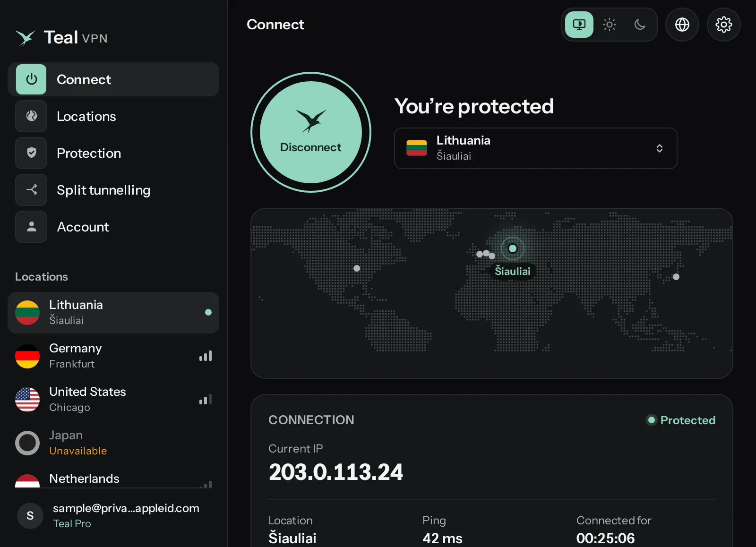Viewport: 756px width, 547px height.
Task: Open Locations from the sidebar menu
Action: [113, 116]
